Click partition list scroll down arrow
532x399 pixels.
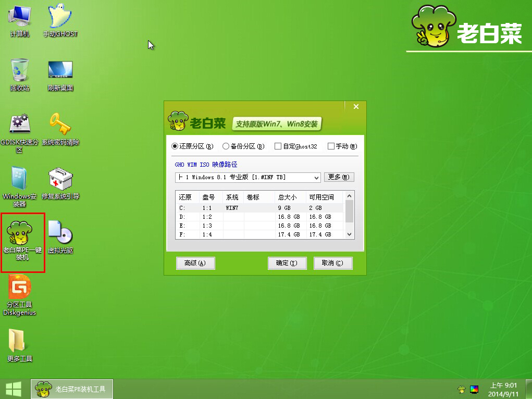click(349, 234)
